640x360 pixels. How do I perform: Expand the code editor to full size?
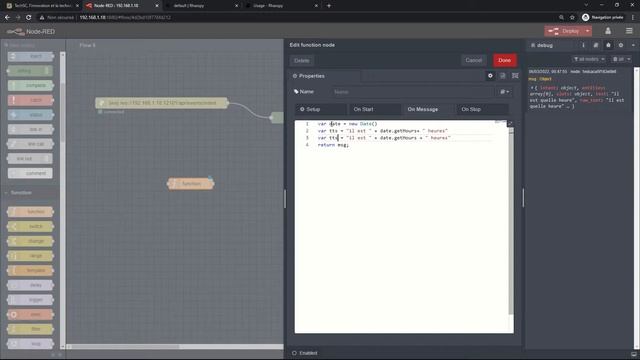510,123
